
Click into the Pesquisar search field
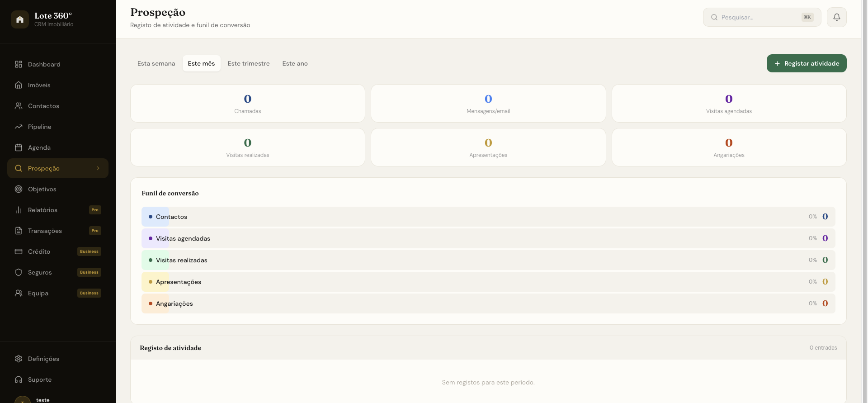(762, 17)
